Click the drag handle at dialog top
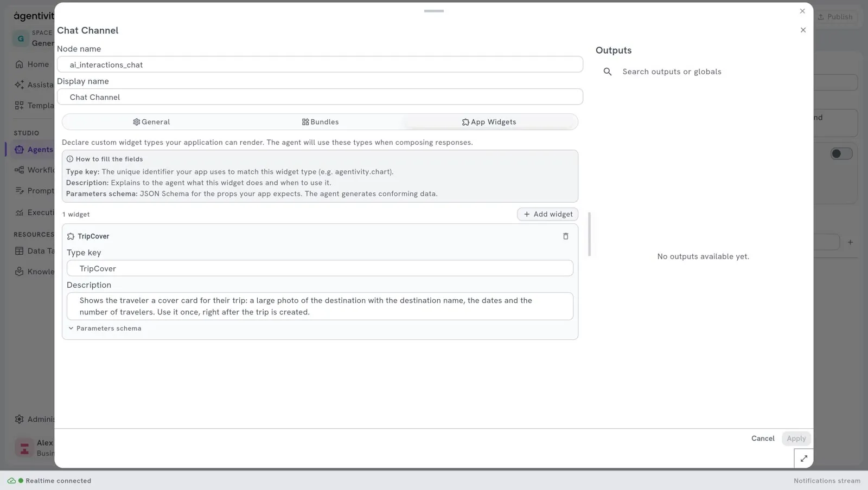Screen dimensions: 868x490 tap(434, 11)
